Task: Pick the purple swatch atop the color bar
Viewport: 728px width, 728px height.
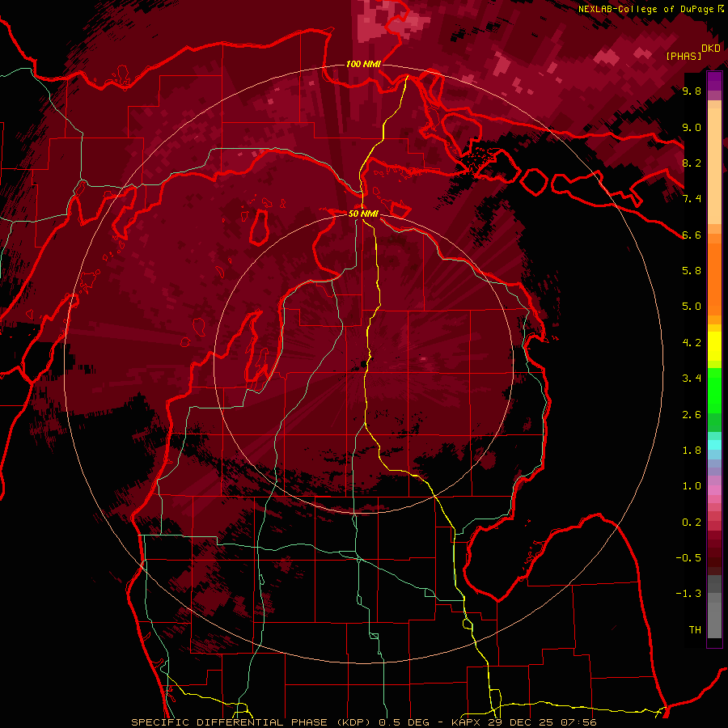Action: pyautogui.click(x=714, y=81)
